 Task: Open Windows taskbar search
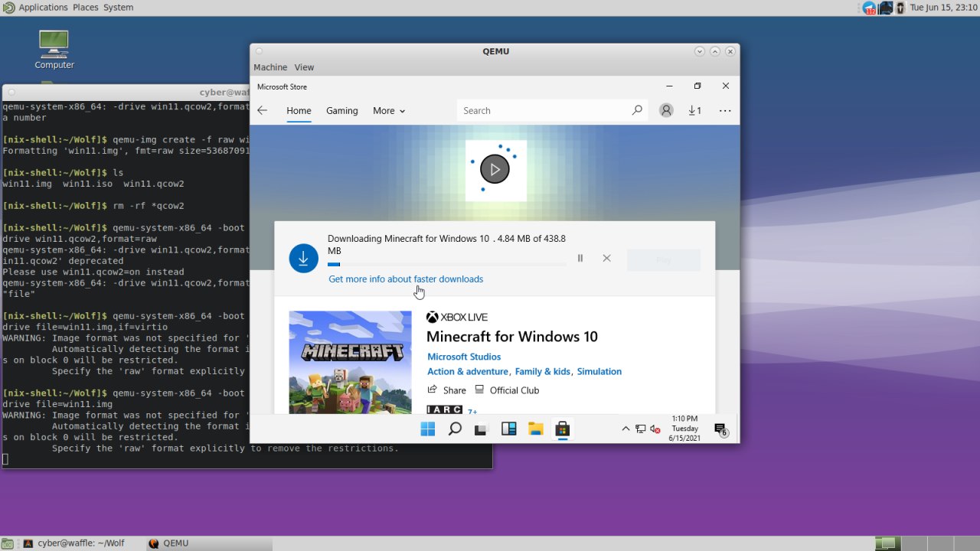coord(455,429)
